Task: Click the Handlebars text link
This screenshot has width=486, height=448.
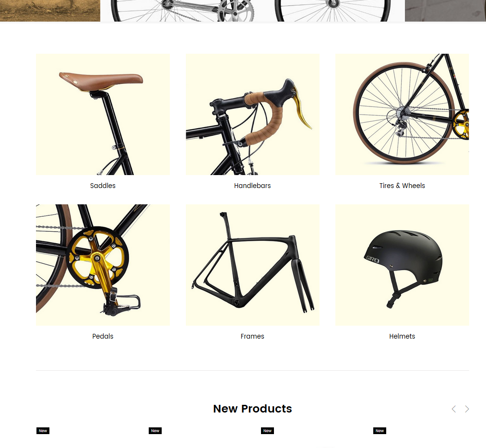Action: 253,186
